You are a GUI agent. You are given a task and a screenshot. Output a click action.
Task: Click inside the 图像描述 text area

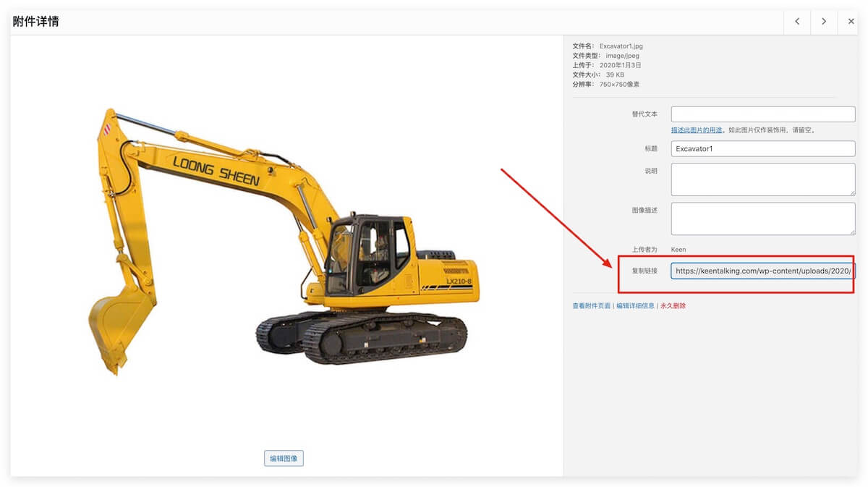click(x=762, y=218)
